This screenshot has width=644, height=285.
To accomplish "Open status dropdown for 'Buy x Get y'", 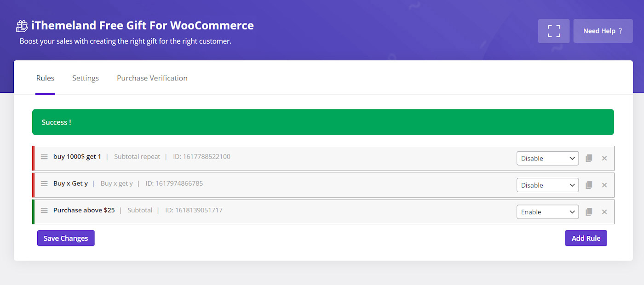I will click(547, 185).
